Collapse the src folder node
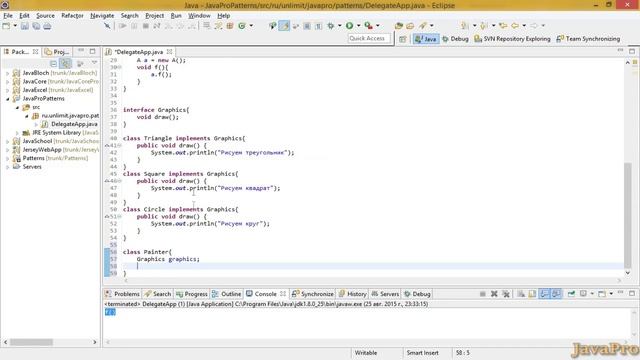The height and width of the screenshot is (360, 640). 17,107
